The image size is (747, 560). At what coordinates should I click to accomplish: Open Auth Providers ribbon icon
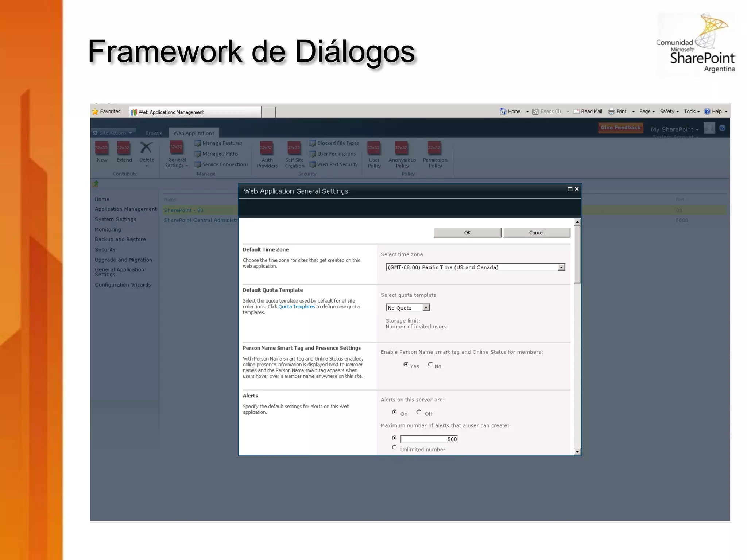pos(266,148)
